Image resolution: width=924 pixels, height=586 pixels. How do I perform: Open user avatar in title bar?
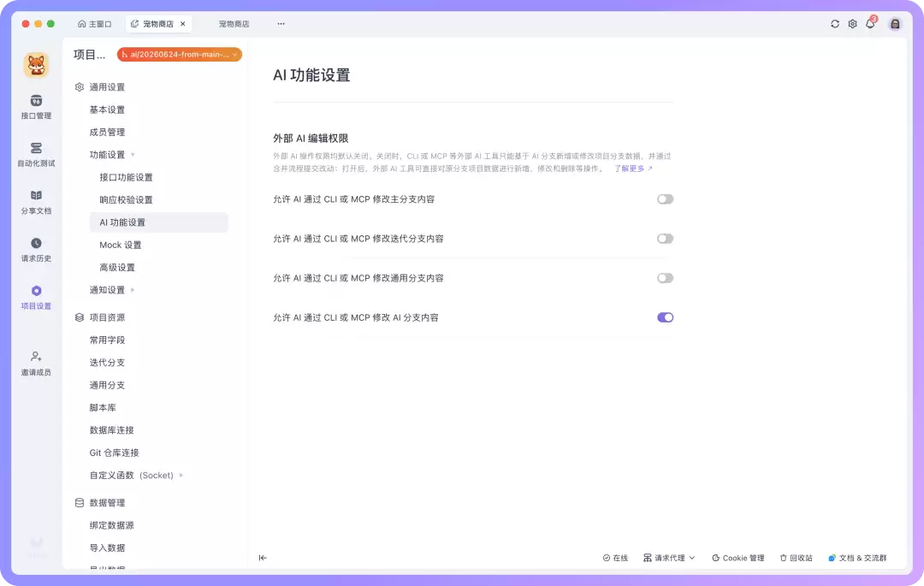(895, 24)
